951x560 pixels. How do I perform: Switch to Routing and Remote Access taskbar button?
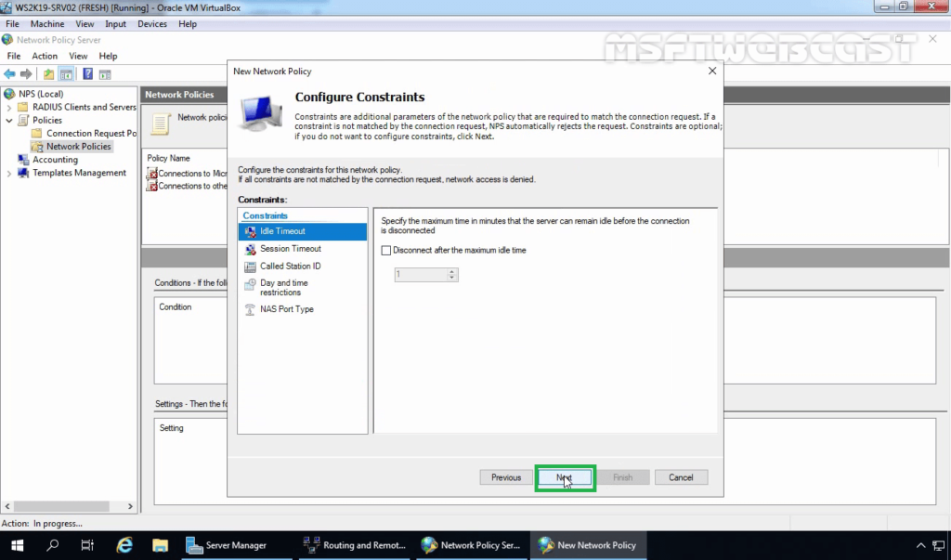(356, 545)
